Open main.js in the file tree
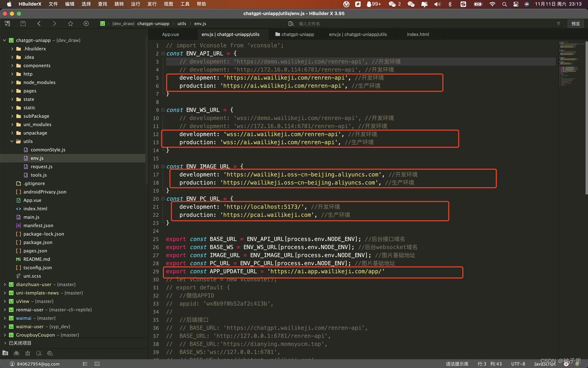The height and width of the screenshot is (368, 588). coord(31,217)
